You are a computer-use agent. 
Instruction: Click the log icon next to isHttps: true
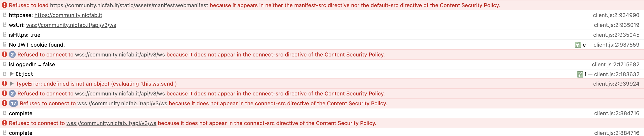point(4,35)
